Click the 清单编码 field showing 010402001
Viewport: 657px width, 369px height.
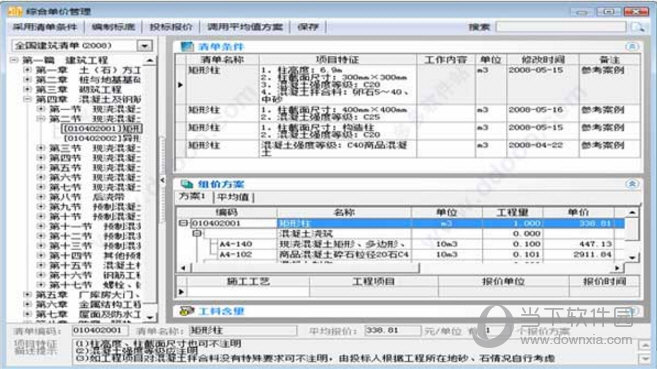[100, 330]
